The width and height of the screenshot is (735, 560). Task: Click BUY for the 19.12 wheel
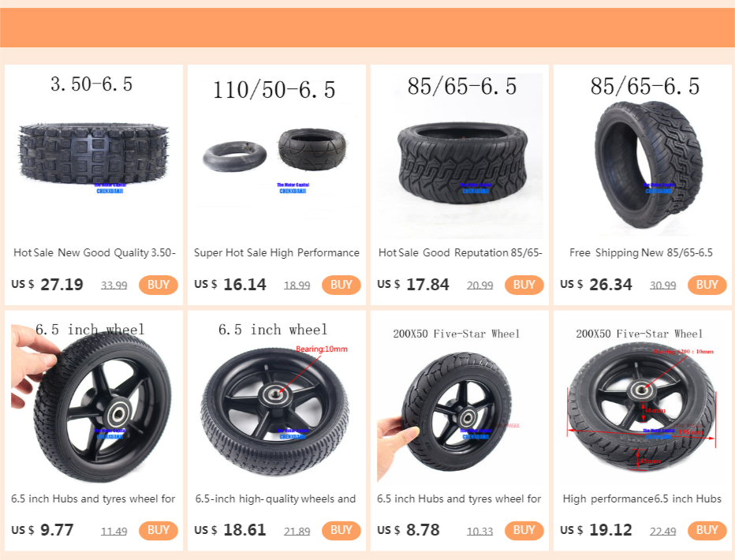click(707, 531)
